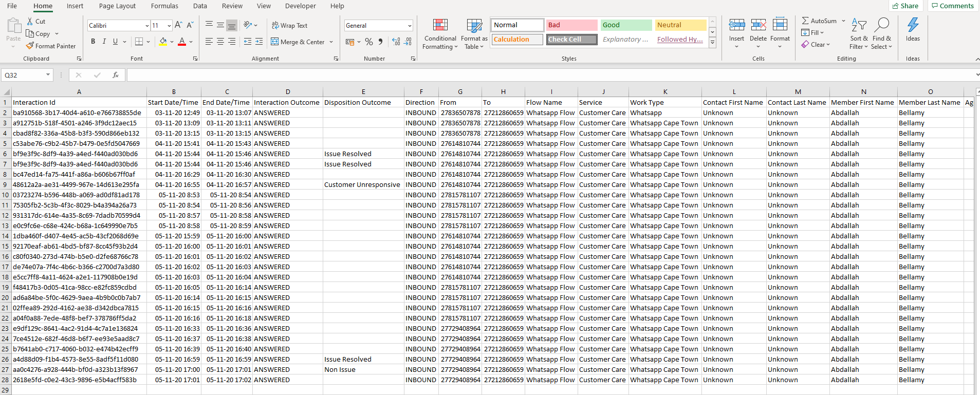Click Merge & Center
The height and width of the screenshot is (395, 980).
[298, 42]
